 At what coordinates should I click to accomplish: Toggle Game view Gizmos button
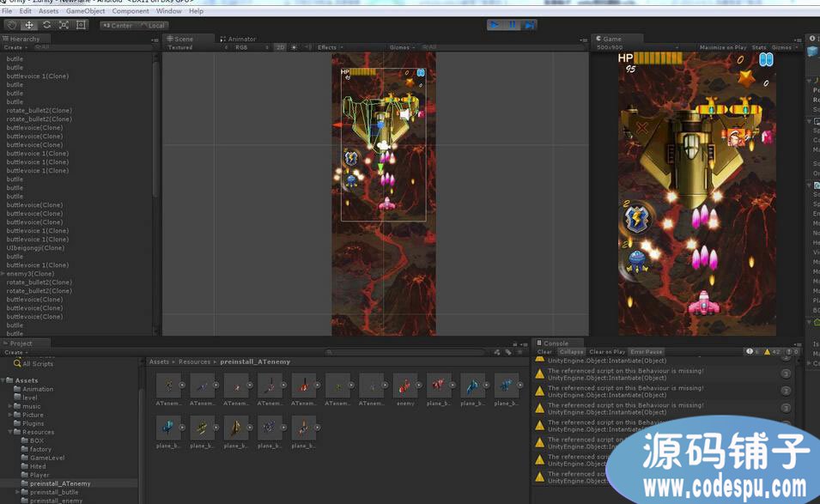coord(782,47)
